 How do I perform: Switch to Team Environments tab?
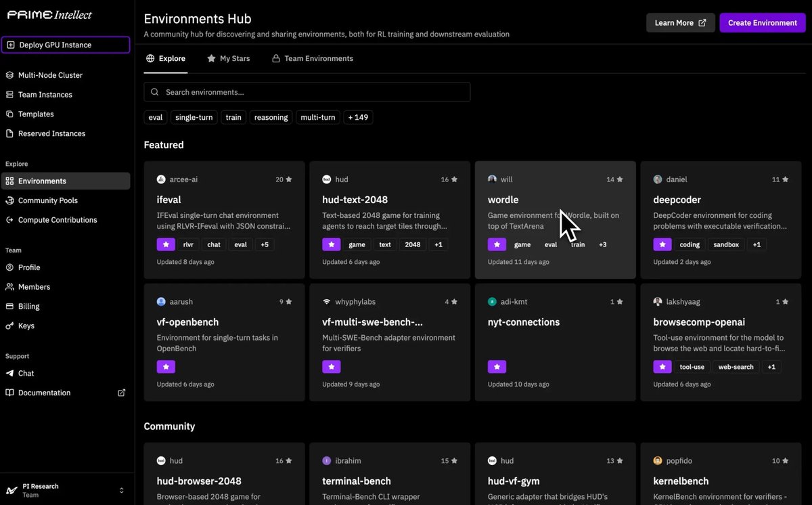pos(312,59)
